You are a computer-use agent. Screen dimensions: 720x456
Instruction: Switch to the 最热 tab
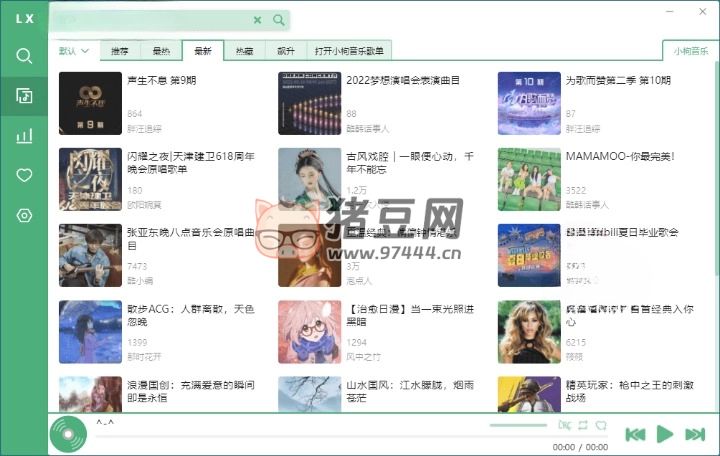pyautogui.click(x=161, y=51)
